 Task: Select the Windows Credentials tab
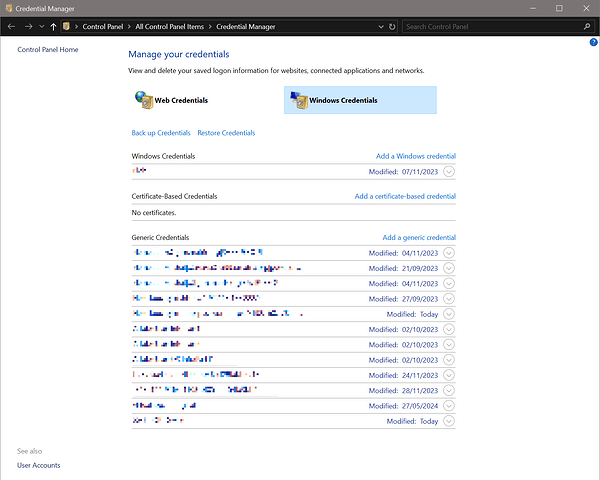pos(360,100)
